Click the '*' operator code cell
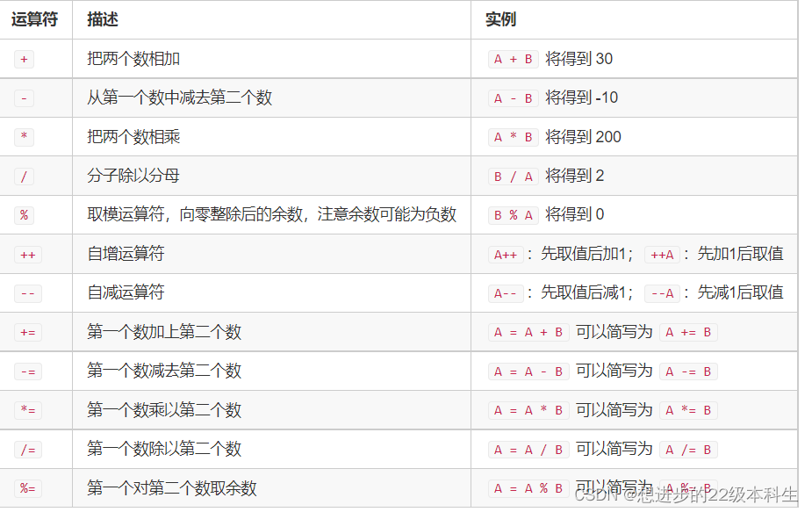 pyautogui.click(x=24, y=137)
